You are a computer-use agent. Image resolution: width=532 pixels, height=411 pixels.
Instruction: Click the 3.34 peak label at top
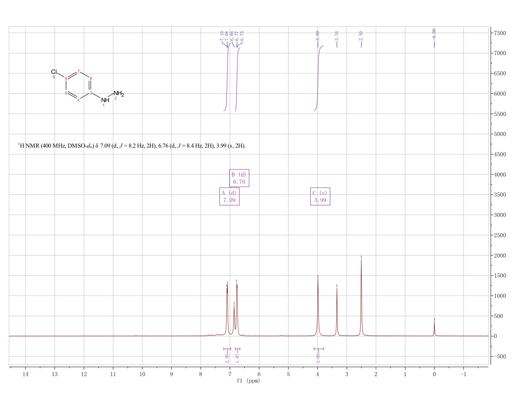click(x=337, y=36)
